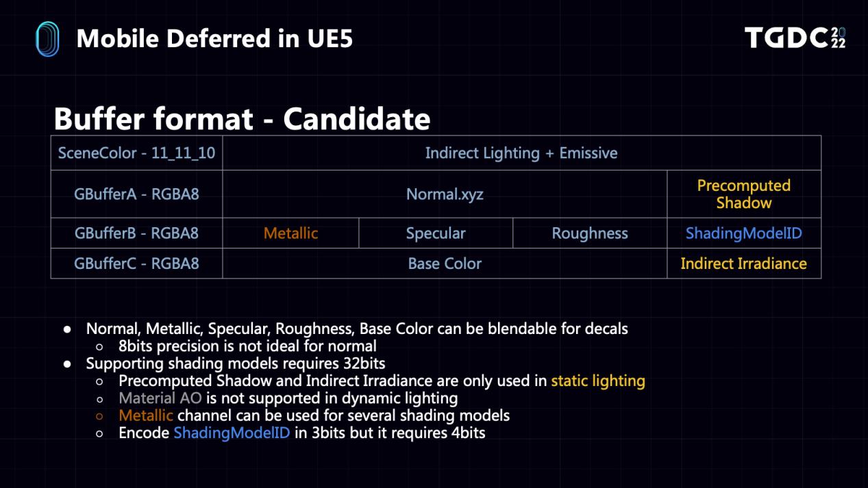Viewport: 868px width, 488px height.
Task: Click the Normal.xyz table cell
Action: tap(445, 194)
